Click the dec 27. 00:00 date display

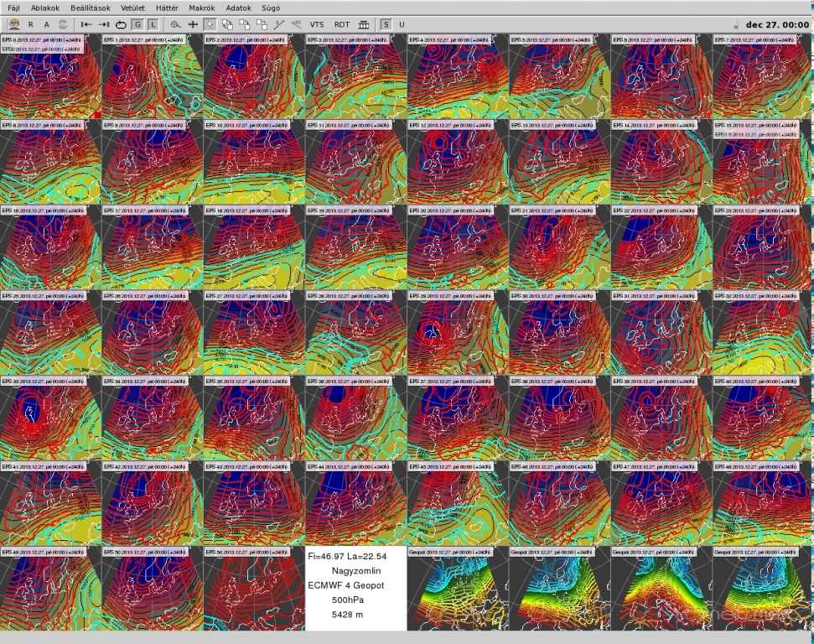776,25
